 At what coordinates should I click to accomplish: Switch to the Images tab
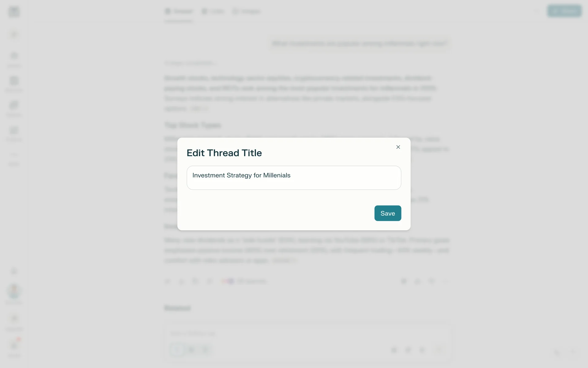click(x=247, y=11)
